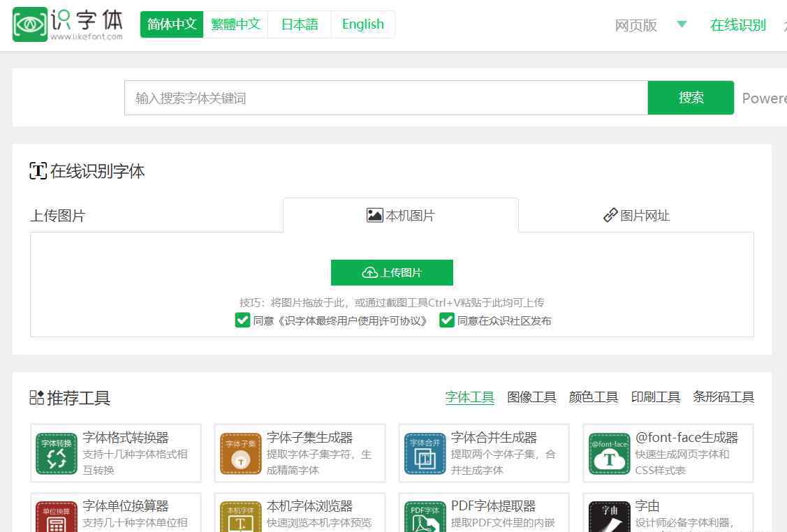Viewport: 787px width, 532px height.
Task: Open the 在线识别 link in header
Action: [x=737, y=25]
